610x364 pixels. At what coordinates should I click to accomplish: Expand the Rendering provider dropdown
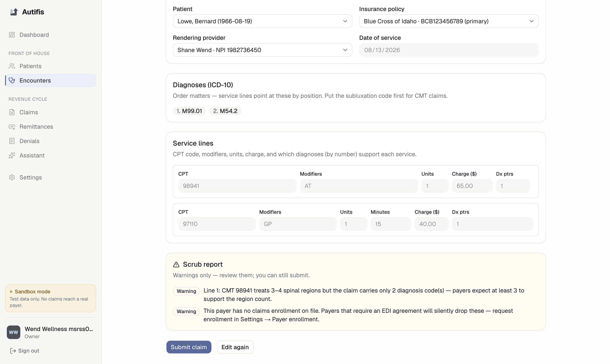262,50
